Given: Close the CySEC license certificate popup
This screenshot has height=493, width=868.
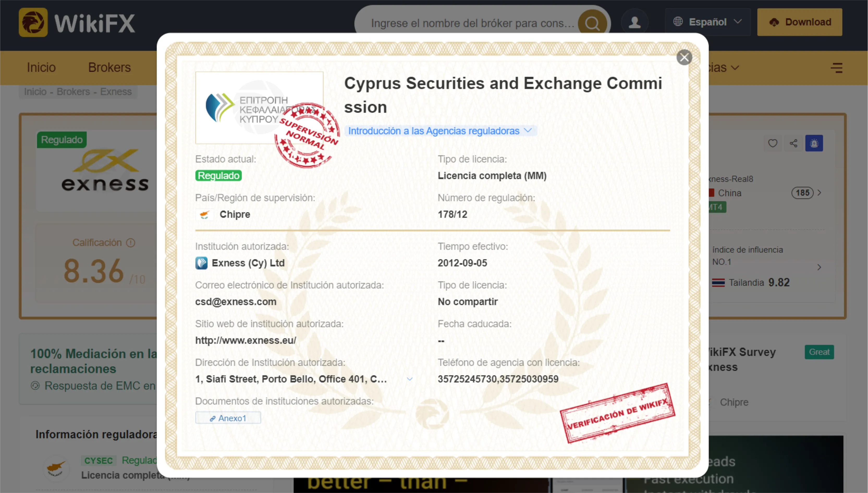Looking at the screenshot, I should (684, 57).
